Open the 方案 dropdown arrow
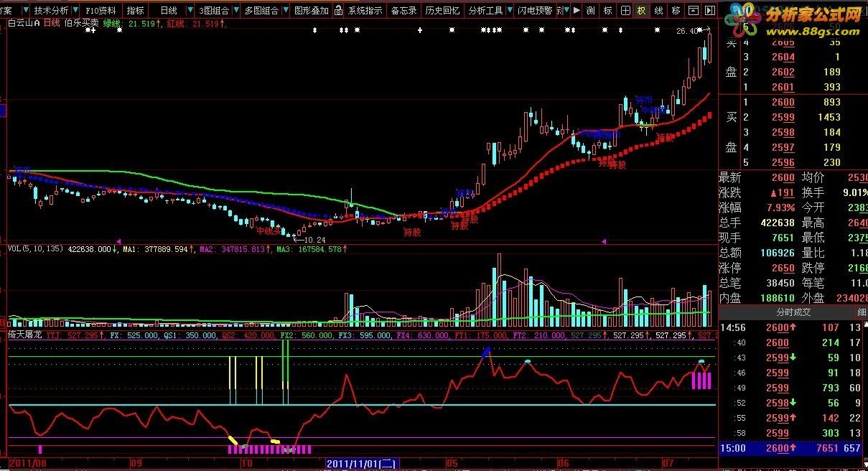This screenshot has width=868, height=471. pyautogui.click(x=25, y=11)
